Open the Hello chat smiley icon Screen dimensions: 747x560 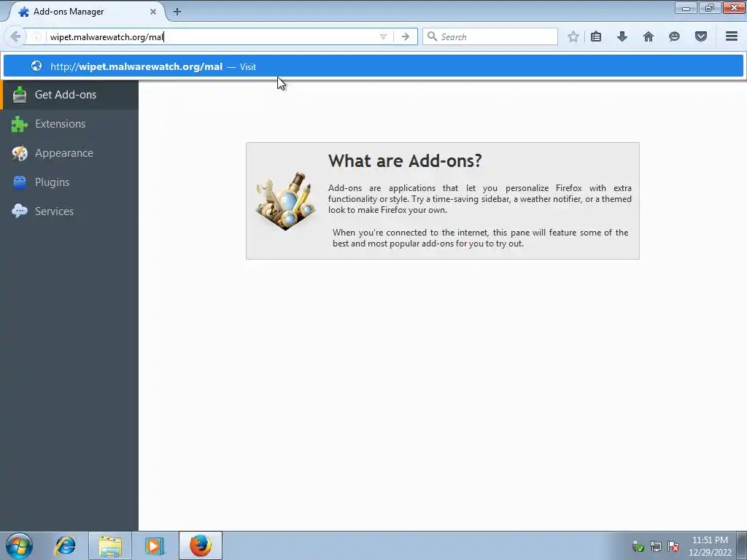(674, 36)
